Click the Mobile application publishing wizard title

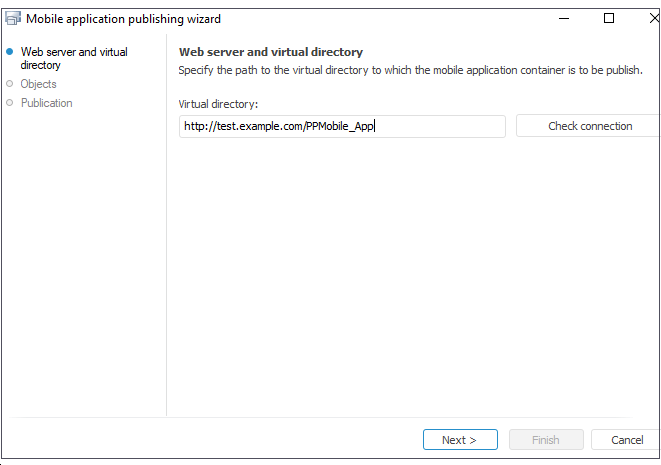[x=124, y=19]
